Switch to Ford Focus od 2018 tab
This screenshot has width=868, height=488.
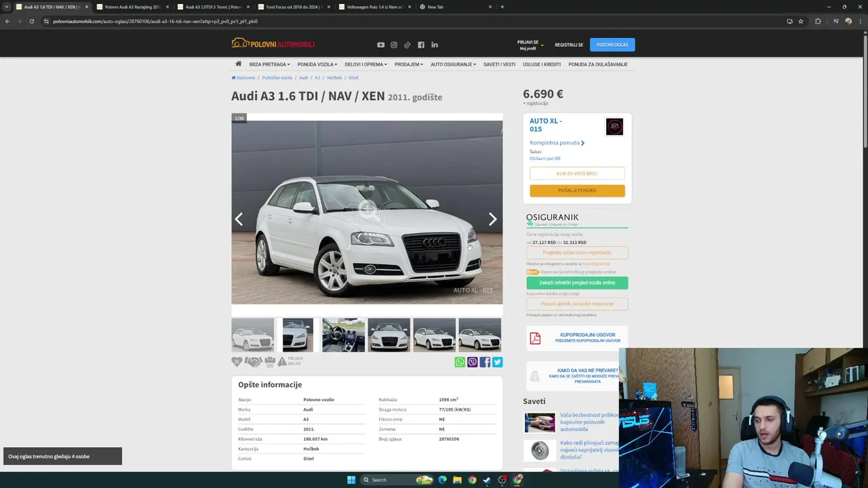293,7
